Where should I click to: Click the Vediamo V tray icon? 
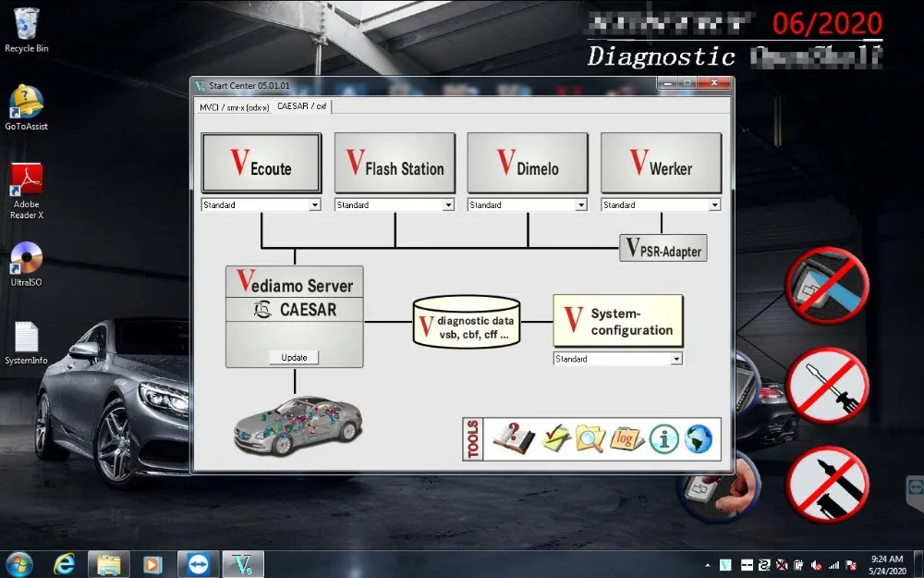pyautogui.click(x=725, y=565)
